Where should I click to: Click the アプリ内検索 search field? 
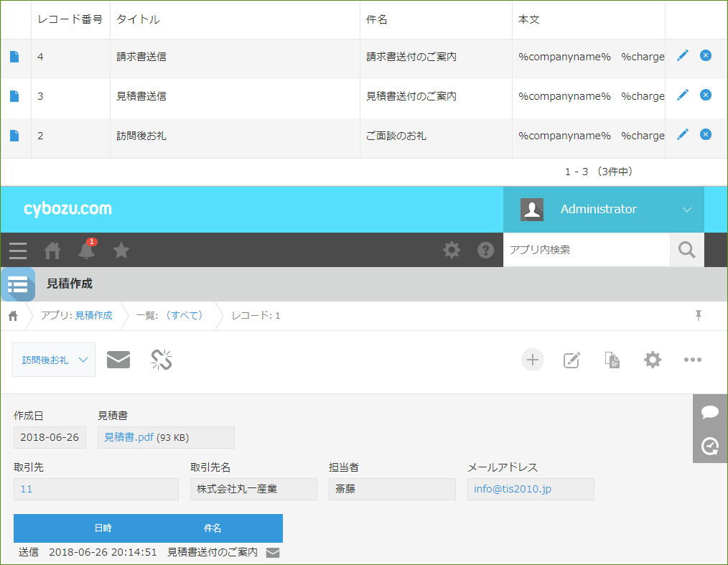point(587,250)
